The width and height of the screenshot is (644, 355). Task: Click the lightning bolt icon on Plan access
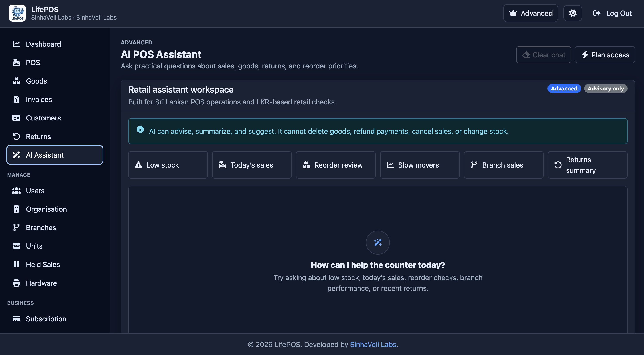click(585, 55)
